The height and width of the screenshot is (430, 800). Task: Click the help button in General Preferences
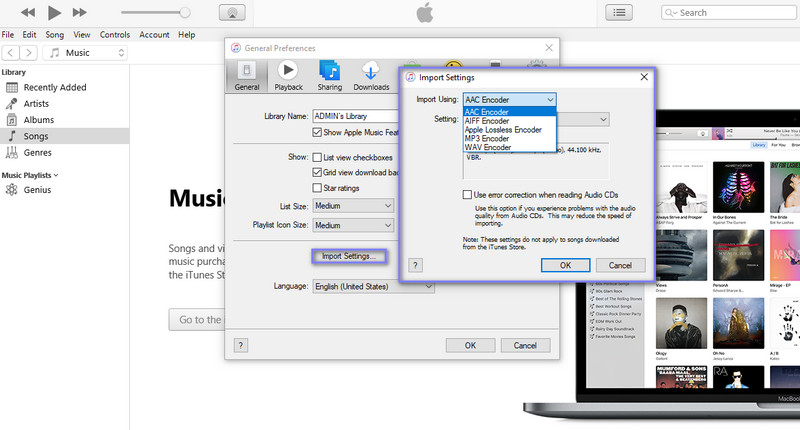coord(241,345)
